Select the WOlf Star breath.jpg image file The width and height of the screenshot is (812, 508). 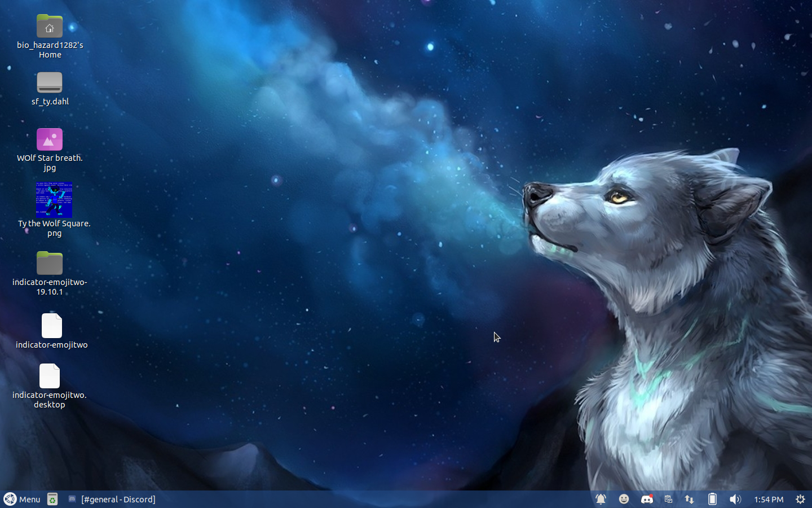[x=50, y=139]
